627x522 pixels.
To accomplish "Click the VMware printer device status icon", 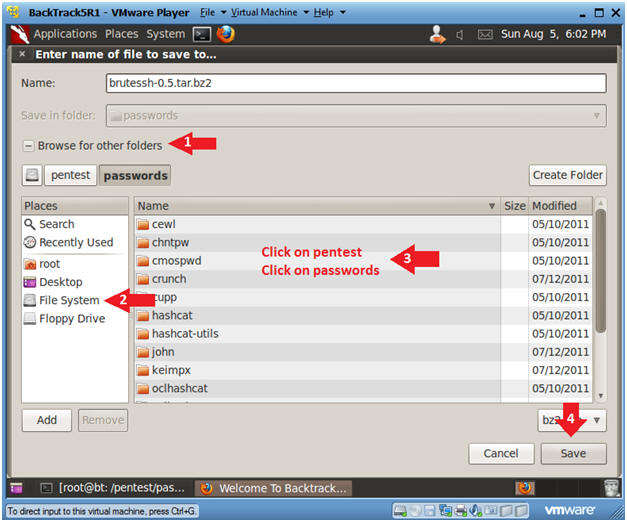I will coord(461,510).
